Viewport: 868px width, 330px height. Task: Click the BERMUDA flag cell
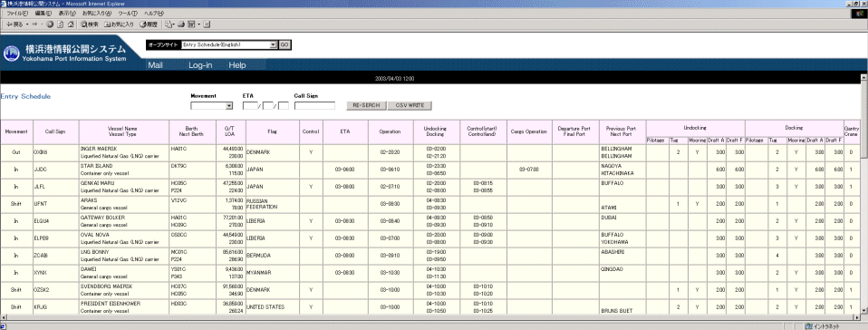273,256
